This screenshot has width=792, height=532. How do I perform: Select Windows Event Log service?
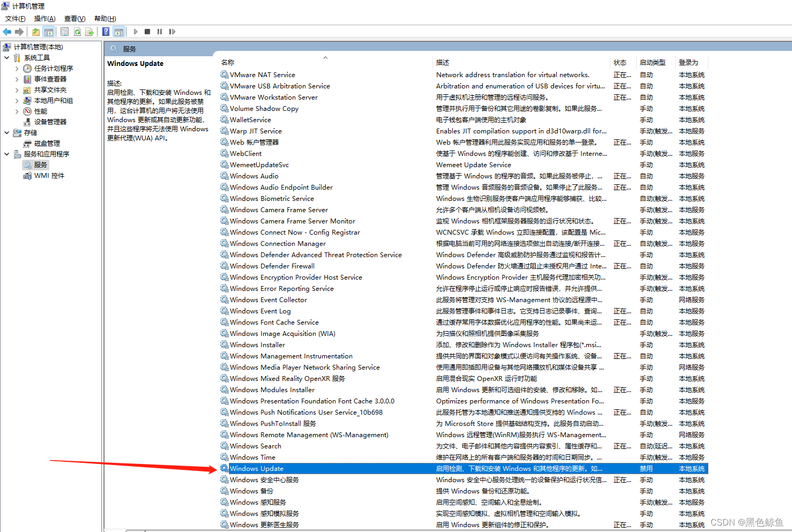coord(464,311)
